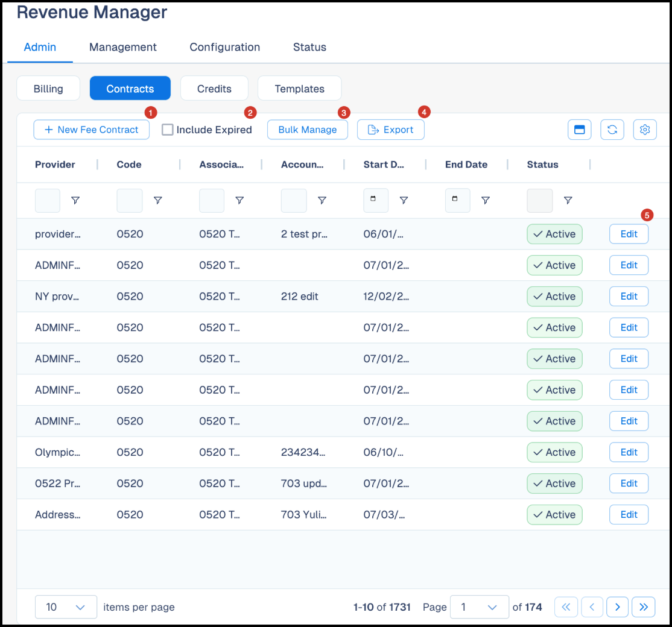The image size is (672, 627).
Task: Click the refresh grid icon
Action: [612, 130]
